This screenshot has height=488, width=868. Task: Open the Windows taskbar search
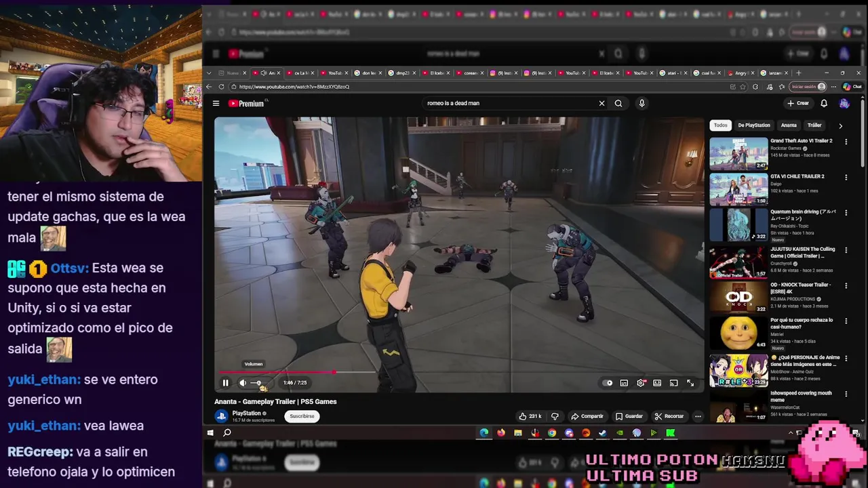click(227, 432)
